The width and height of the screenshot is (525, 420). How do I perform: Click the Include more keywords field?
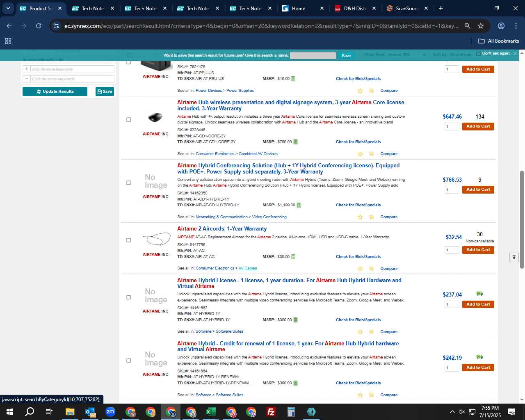click(x=72, y=69)
